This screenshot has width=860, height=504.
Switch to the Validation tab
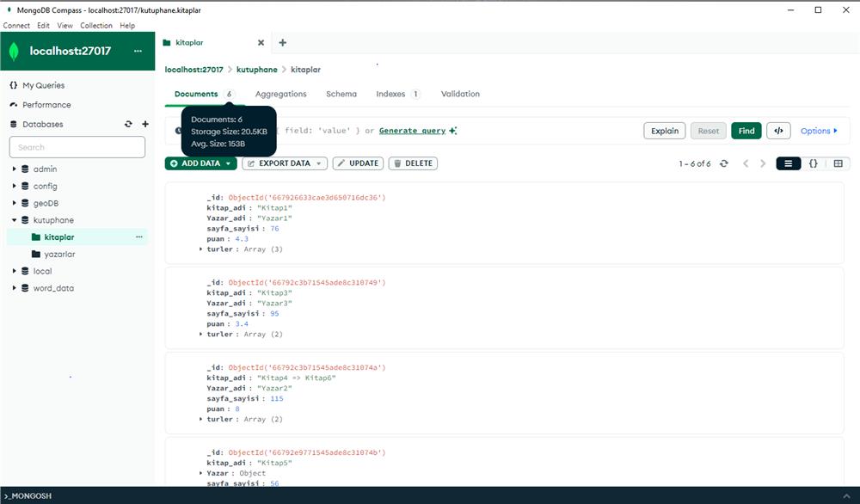[x=460, y=94]
